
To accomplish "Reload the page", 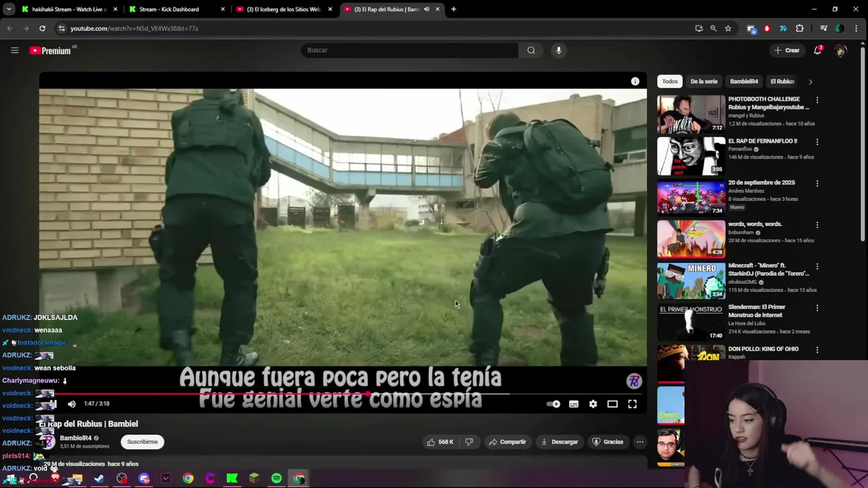I will tap(42, 28).
